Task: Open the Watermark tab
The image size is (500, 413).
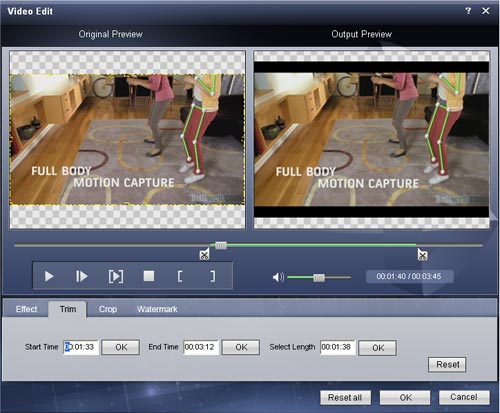Action: tap(157, 309)
